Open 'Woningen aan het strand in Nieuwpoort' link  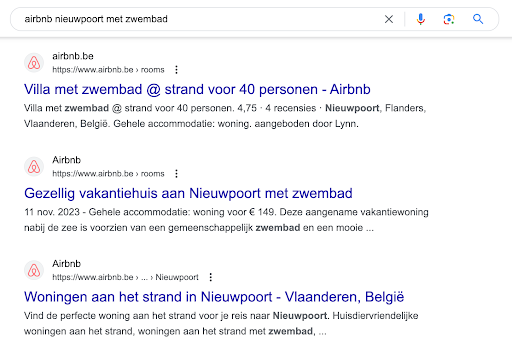[214, 297]
